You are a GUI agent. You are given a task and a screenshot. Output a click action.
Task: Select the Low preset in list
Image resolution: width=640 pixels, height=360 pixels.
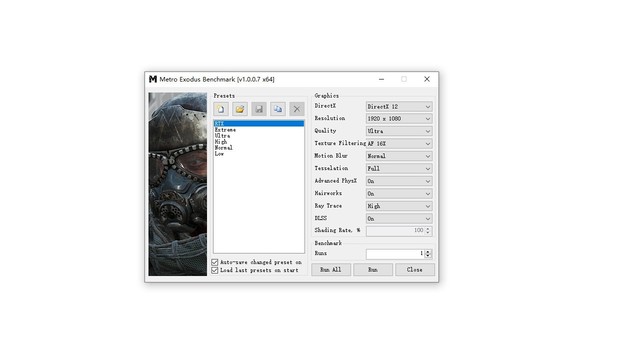click(219, 154)
